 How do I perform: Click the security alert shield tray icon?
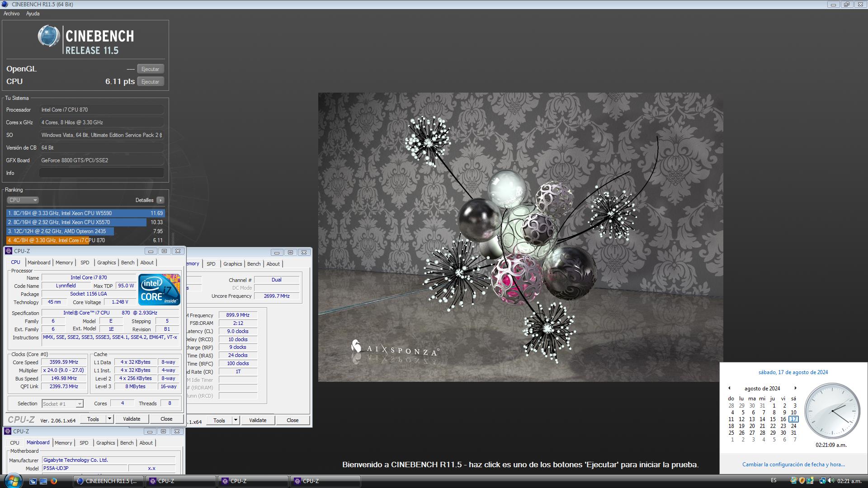[x=802, y=481]
